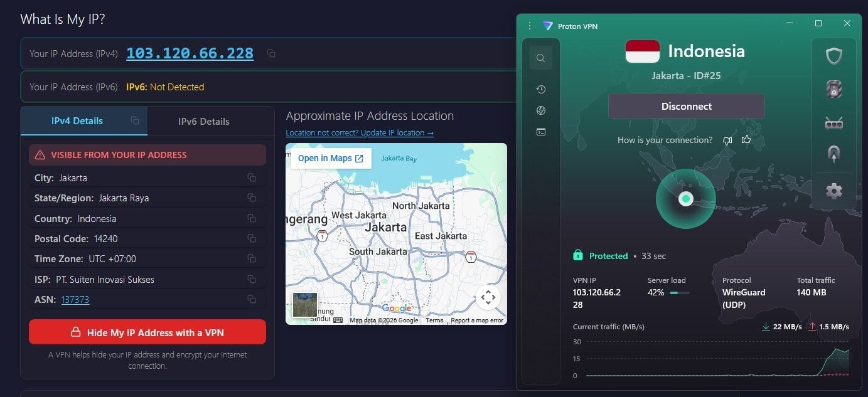This screenshot has height=397, width=868.
Task: Copy the ASN value
Action: 252,299
